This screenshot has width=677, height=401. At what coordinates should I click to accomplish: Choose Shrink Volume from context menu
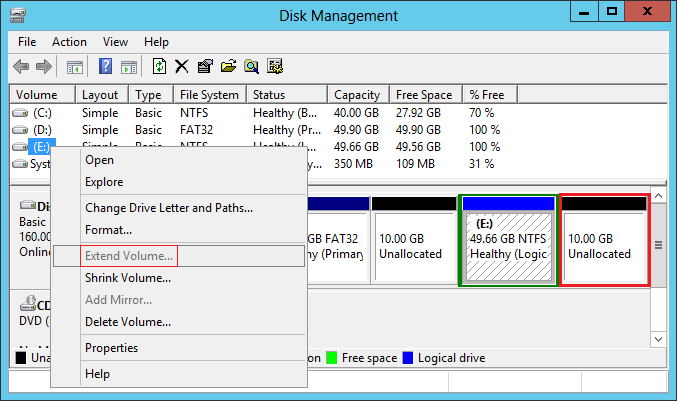[128, 278]
